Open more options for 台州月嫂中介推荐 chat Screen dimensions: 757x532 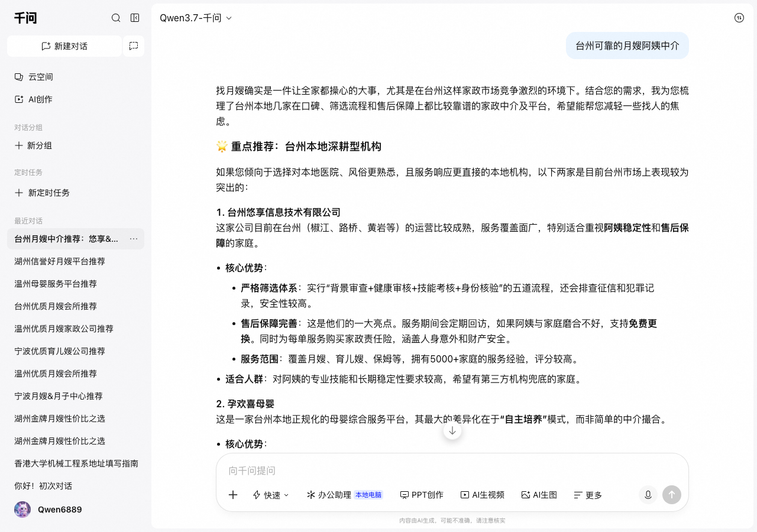tap(134, 239)
